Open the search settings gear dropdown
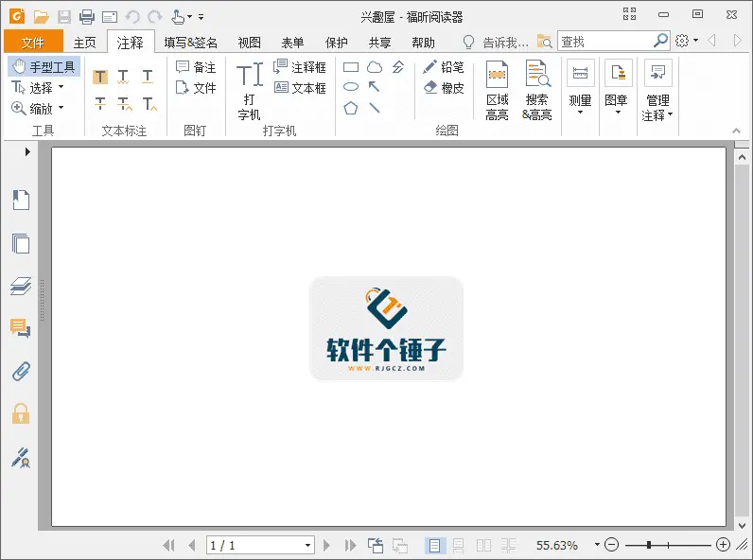Viewport: 753px width, 560px height. pos(686,41)
